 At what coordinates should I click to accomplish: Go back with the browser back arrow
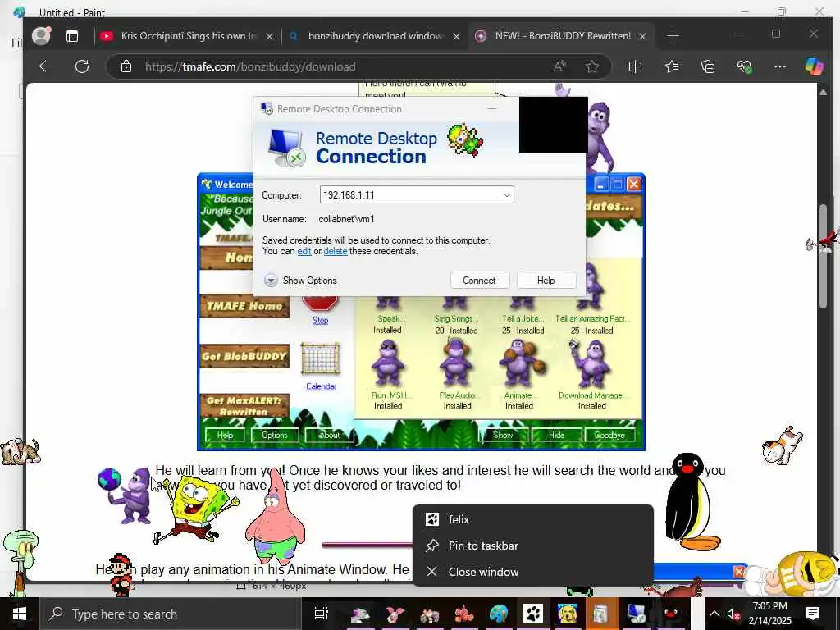pos(46,66)
